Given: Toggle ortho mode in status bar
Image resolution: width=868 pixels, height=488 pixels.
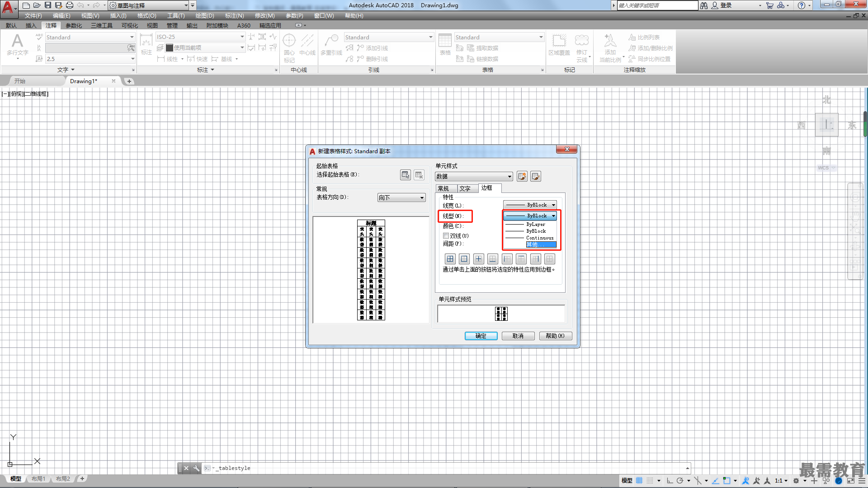Looking at the screenshot, I should (x=670, y=481).
